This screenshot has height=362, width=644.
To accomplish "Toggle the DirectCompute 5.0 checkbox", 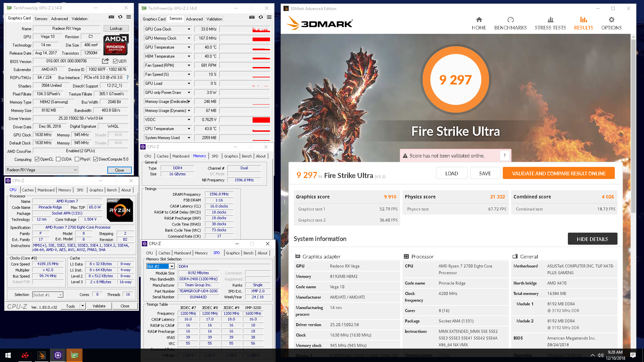I will (96, 159).
